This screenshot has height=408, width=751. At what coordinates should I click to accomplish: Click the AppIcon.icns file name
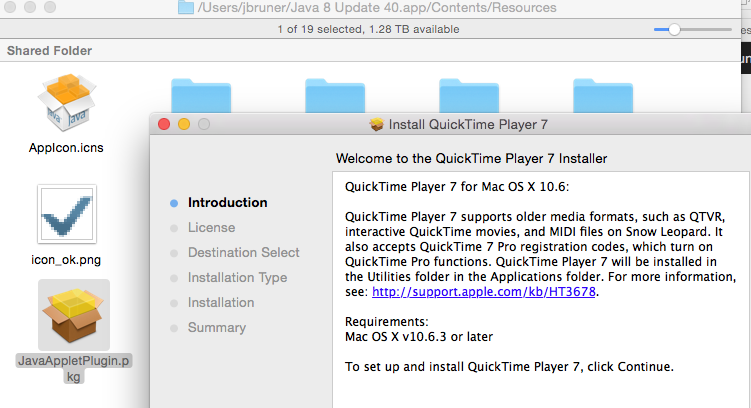[66, 147]
